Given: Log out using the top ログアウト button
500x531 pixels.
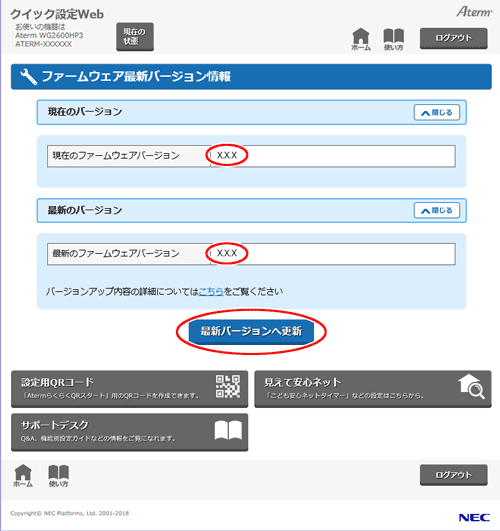Looking at the screenshot, I should click(x=454, y=38).
